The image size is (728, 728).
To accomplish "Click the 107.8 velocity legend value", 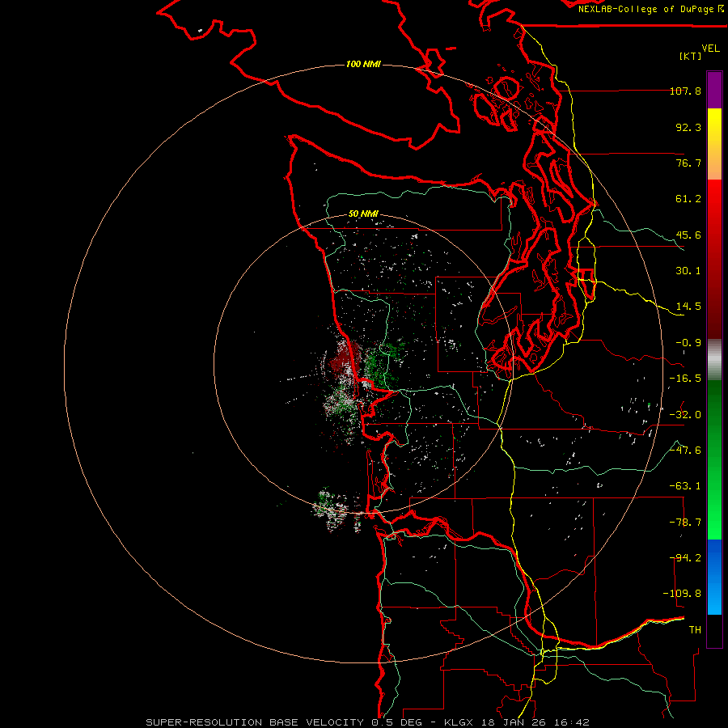I will coord(686,91).
